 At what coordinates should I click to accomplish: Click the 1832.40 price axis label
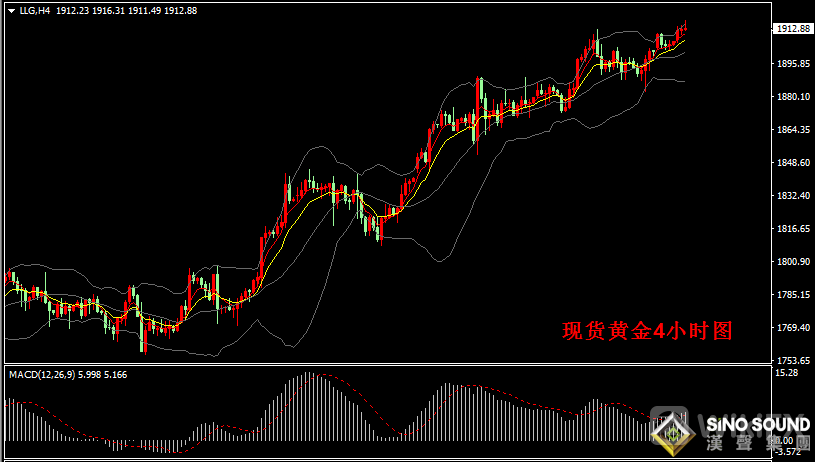792,196
